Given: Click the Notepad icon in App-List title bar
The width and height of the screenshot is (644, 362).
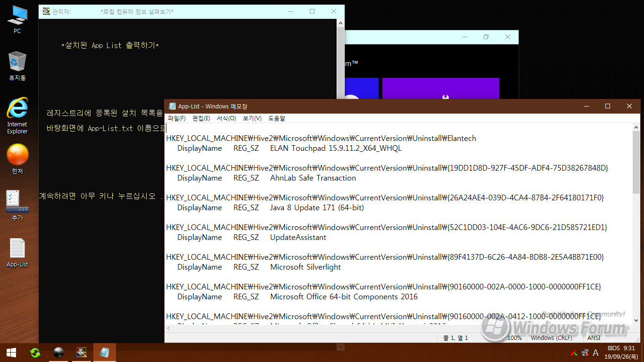Looking at the screenshot, I should [172, 107].
